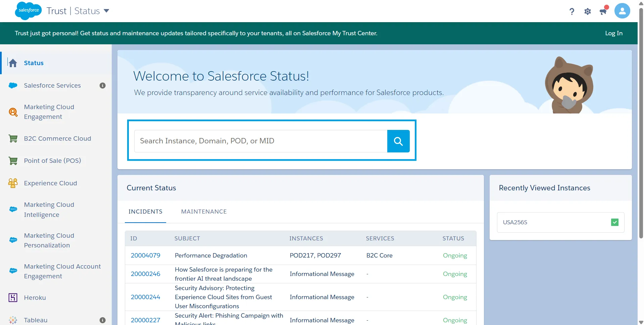
Task: Open incident 20000244
Action: point(146,297)
